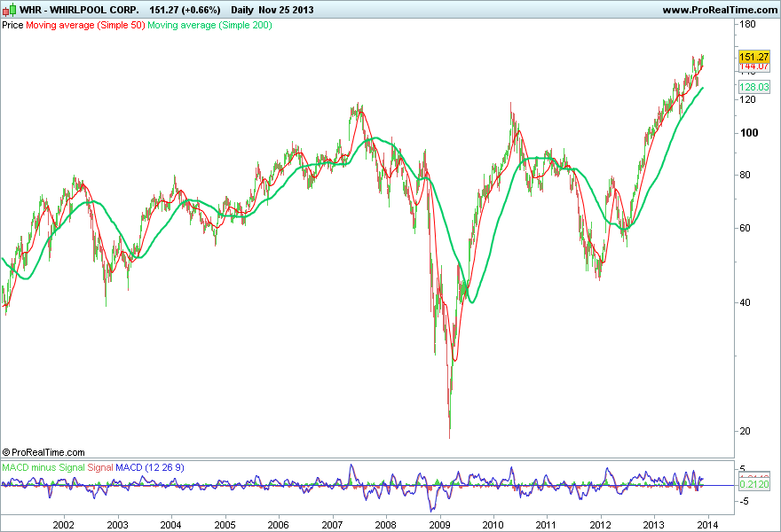The image size is (781, 532).
Task: Click the bold 100 price axis label
Action: pyautogui.click(x=749, y=133)
